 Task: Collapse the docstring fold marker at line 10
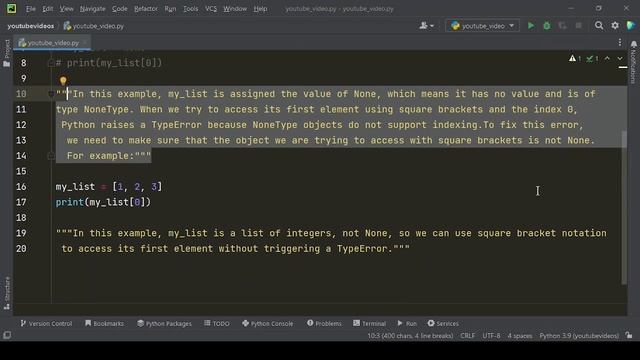tap(51, 94)
